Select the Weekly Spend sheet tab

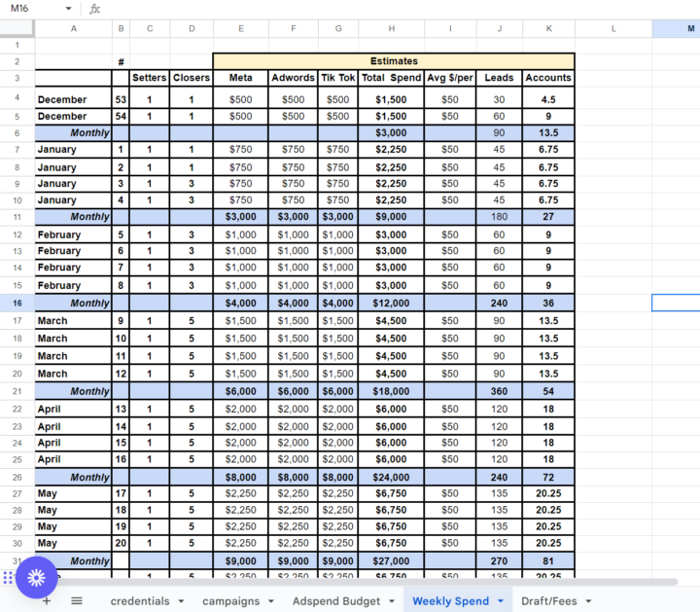450,601
